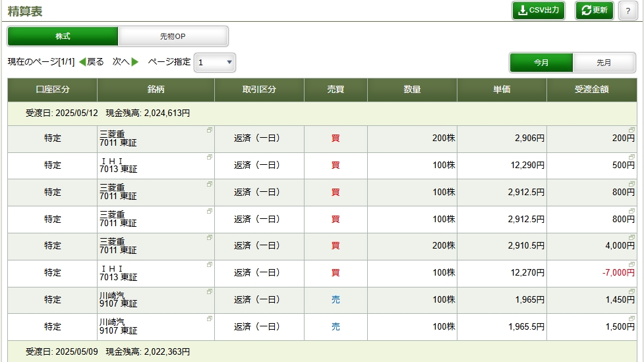
Task: Select the 今月 period tab
Action: (541, 63)
